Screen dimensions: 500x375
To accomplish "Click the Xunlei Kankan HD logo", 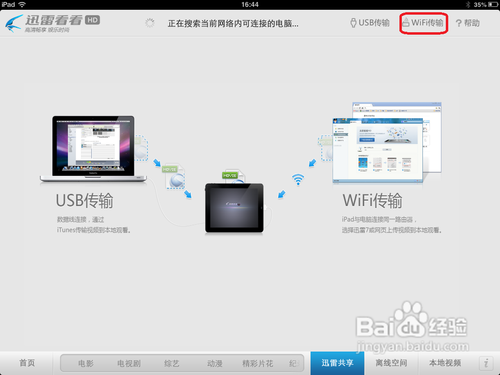I will tap(52, 23).
